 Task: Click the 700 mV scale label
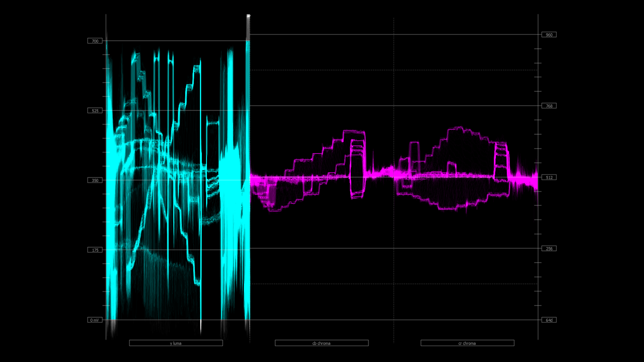[x=95, y=41]
